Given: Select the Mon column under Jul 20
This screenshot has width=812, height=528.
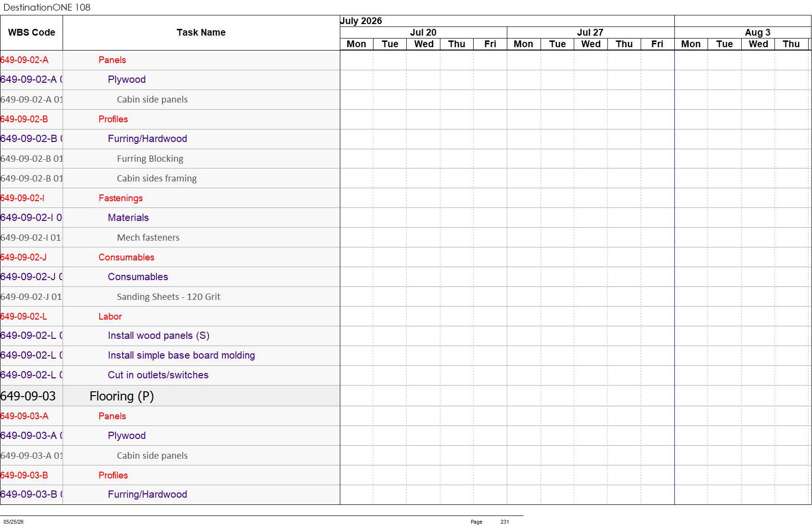Looking at the screenshot, I should pos(356,44).
